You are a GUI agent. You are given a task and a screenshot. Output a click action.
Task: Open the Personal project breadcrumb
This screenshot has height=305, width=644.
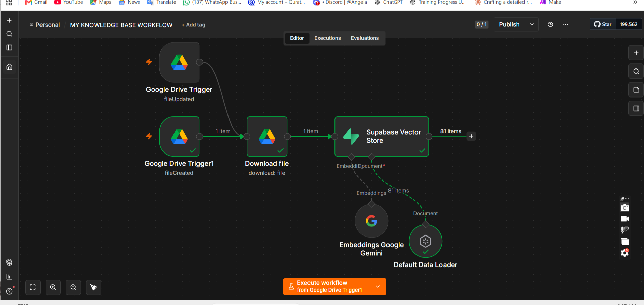(45, 25)
